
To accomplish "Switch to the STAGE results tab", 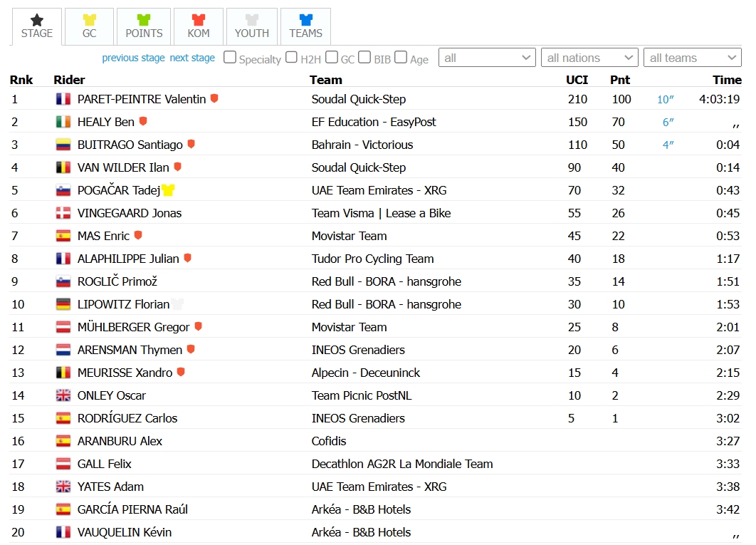I will [36, 26].
